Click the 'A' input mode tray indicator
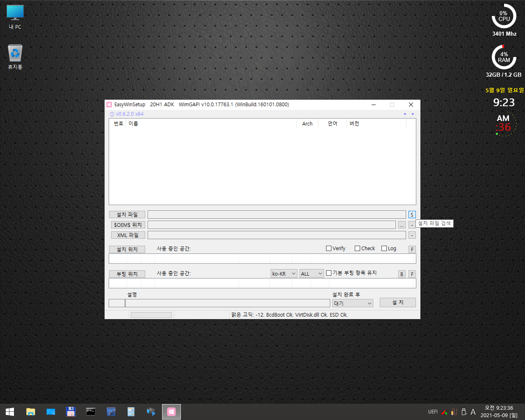 (x=473, y=412)
